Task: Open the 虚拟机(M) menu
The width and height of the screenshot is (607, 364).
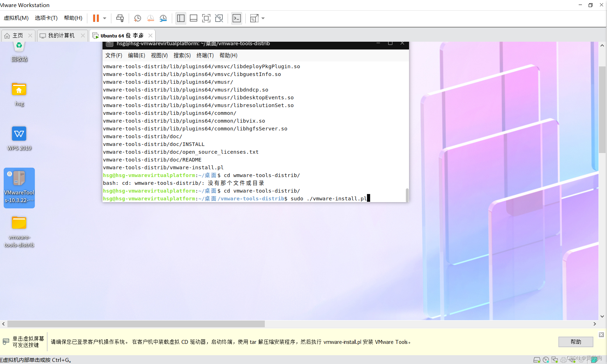Action: pos(16,18)
